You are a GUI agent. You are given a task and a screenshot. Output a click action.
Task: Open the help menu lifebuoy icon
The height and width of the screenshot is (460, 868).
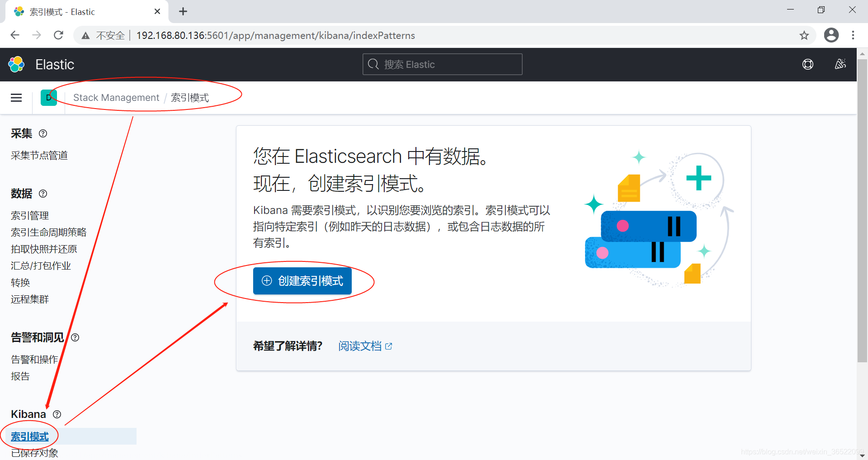click(808, 64)
